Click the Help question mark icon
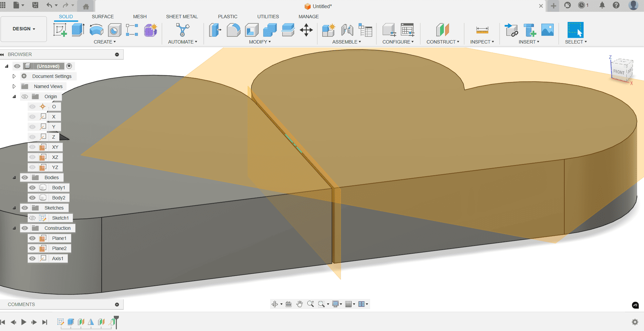 tap(616, 5)
